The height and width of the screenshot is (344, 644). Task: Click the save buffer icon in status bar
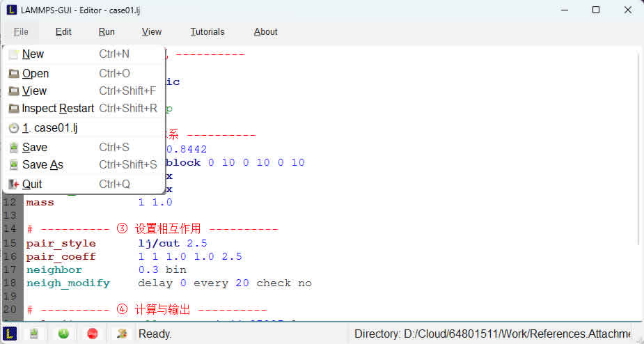coord(34,334)
